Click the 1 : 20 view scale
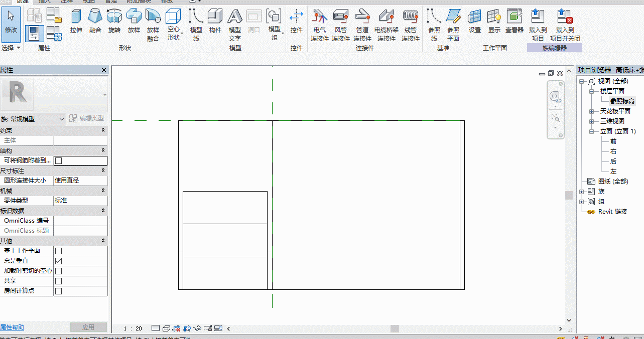Viewport: 644px width, 339px height. (x=133, y=328)
